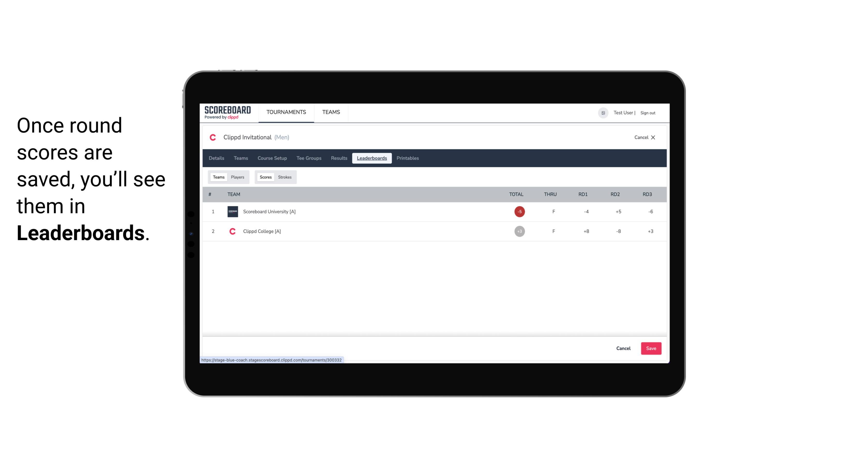Click the Cancel button

click(624, 348)
